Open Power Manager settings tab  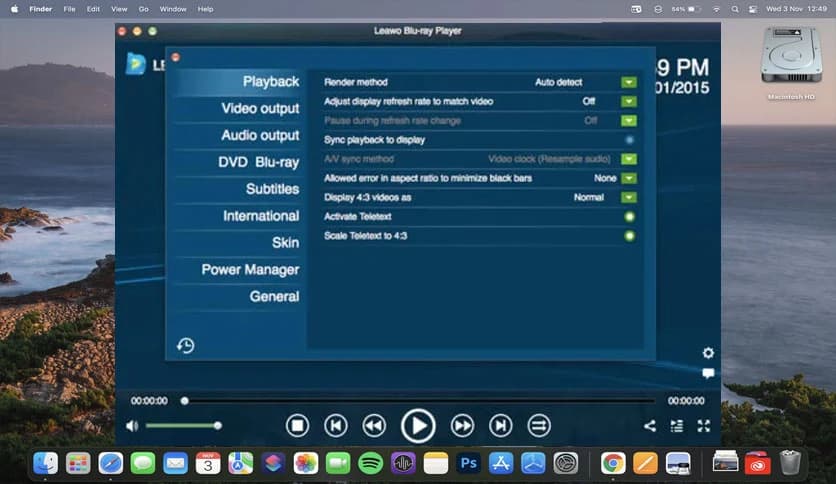[239, 270]
